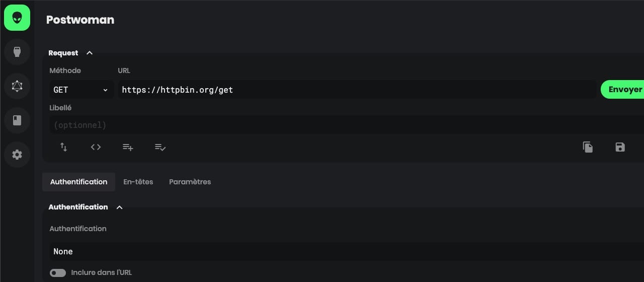Toggle the Inclure dans l'URL switch
The image size is (644, 282).
coord(58,273)
